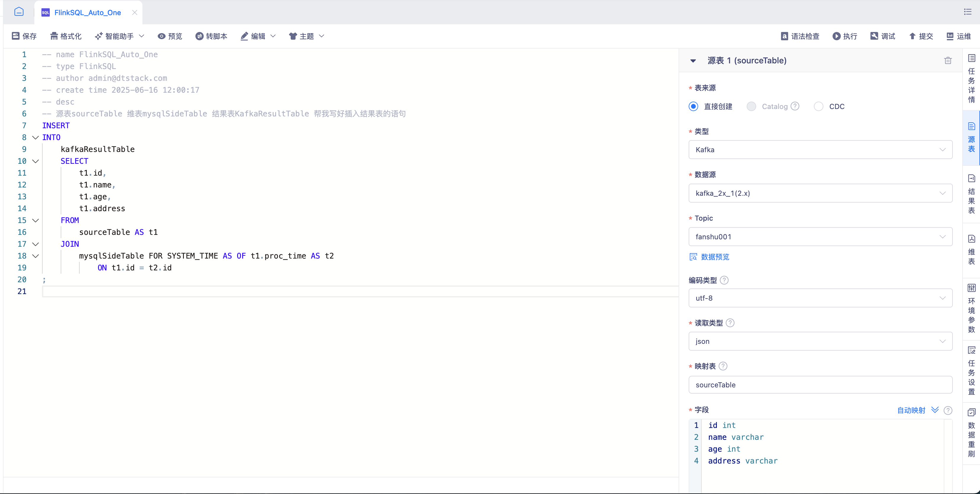Select the 直接创建 radio option
The image size is (980, 494).
(x=693, y=106)
